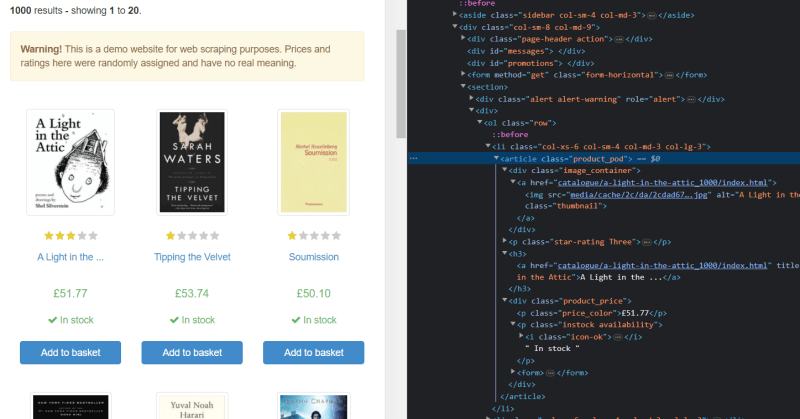Collapse the ol class row node
This screenshot has height=419, width=800.
click(479, 122)
